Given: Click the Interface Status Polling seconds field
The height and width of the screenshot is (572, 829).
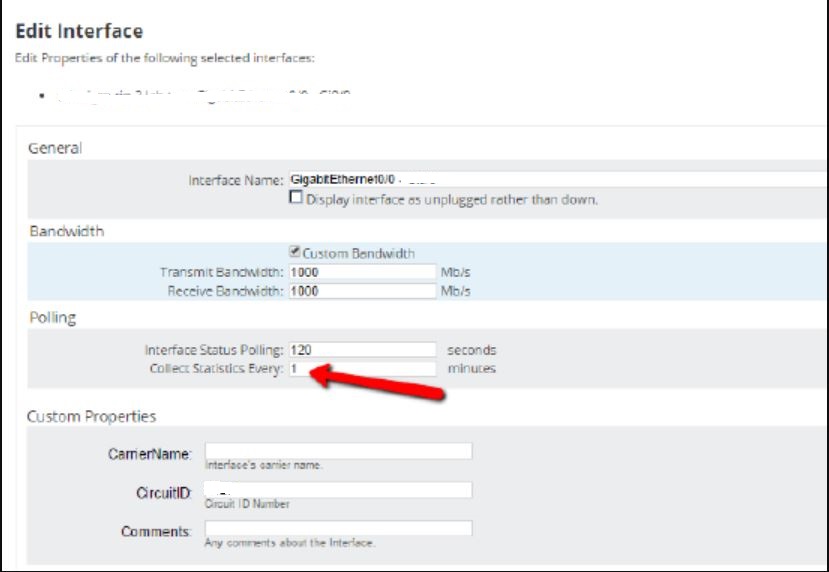Looking at the screenshot, I should coord(362,349).
